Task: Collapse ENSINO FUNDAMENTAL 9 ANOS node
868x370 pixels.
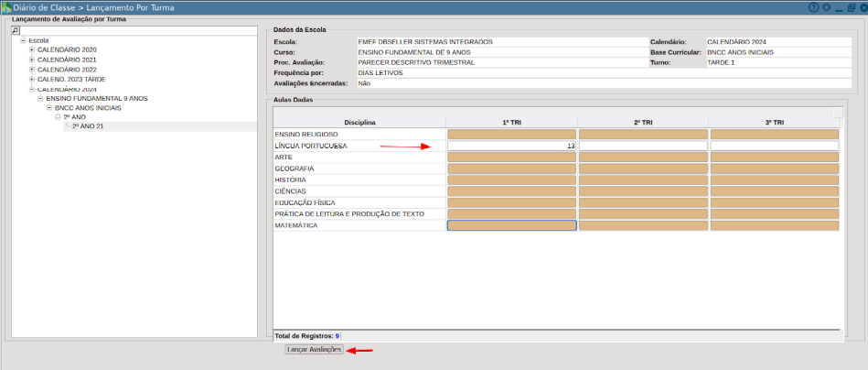Action: [x=41, y=98]
